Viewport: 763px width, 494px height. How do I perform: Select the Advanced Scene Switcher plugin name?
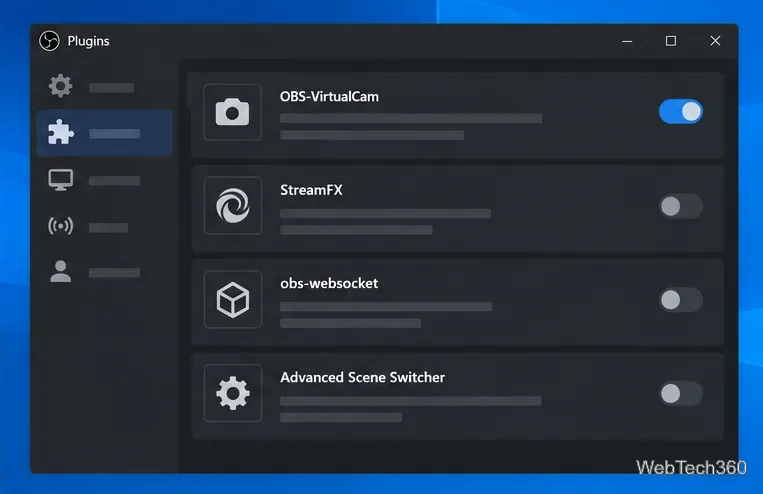pyautogui.click(x=363, y=378)
